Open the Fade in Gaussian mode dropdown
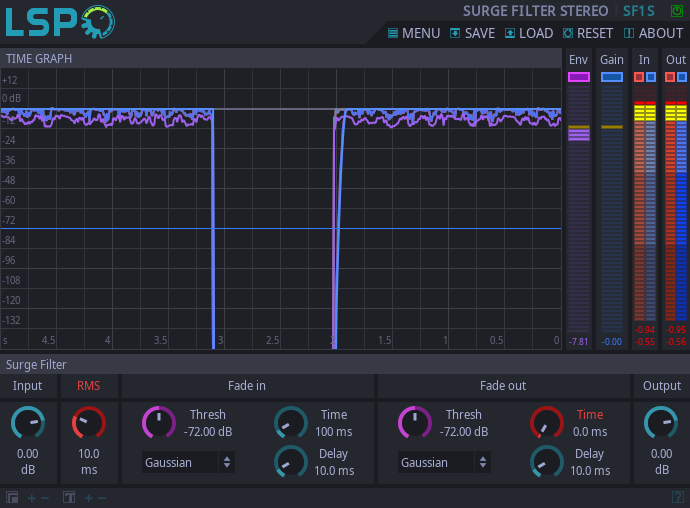Image resolution: width=690 pixels, height=508 pixels. 188,462
